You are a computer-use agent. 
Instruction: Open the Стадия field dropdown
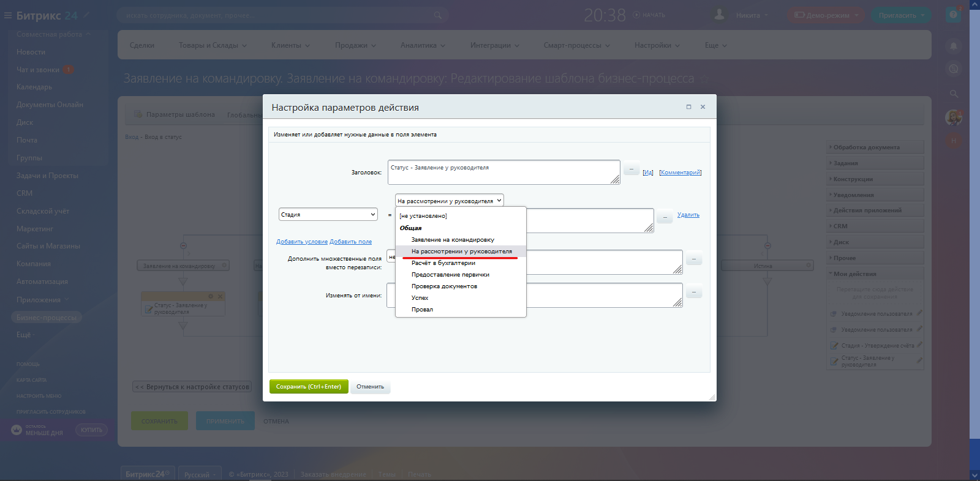click(x=328, y=215)
